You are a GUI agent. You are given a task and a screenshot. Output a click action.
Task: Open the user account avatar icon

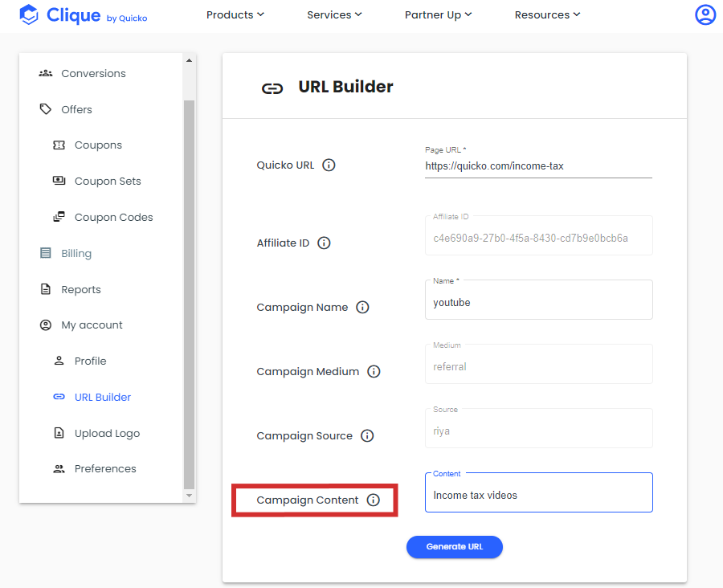click(x=705, y=14)
